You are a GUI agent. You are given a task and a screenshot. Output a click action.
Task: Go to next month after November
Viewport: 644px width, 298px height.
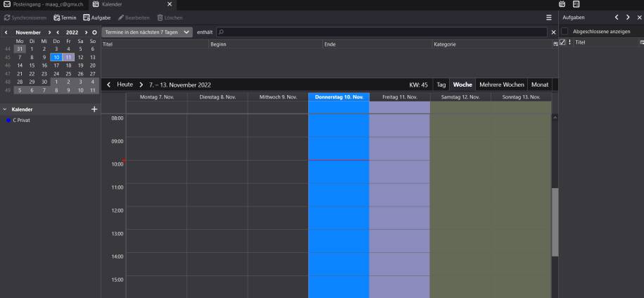tap(50, 32)
